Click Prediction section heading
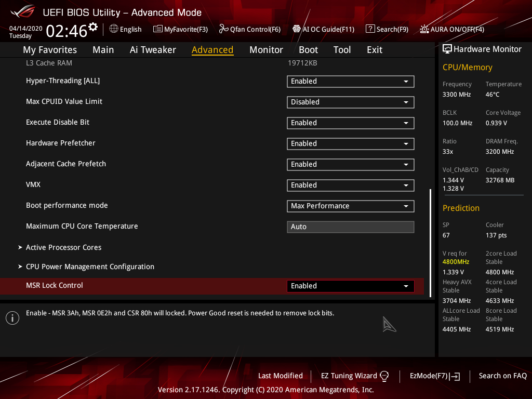The image size is (532, 399). click(x=461, y=208)
